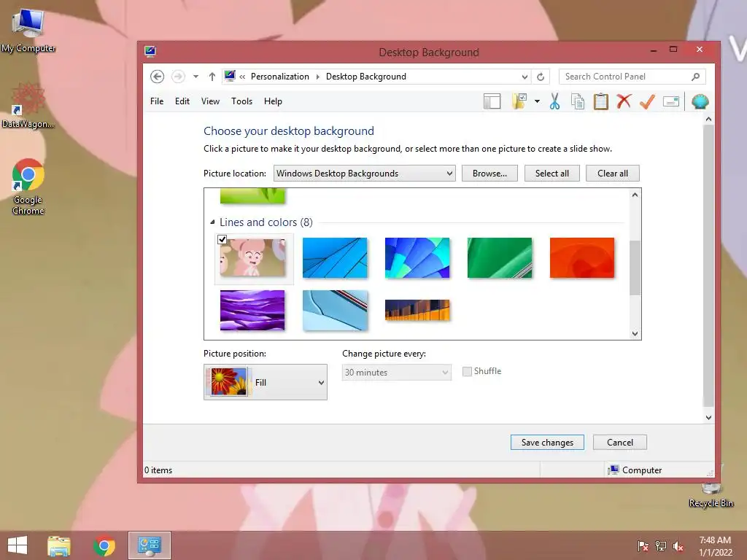Screen dimensions: 747x560
Task: Click the Paste clipboard icon
Action: [601, 101]
